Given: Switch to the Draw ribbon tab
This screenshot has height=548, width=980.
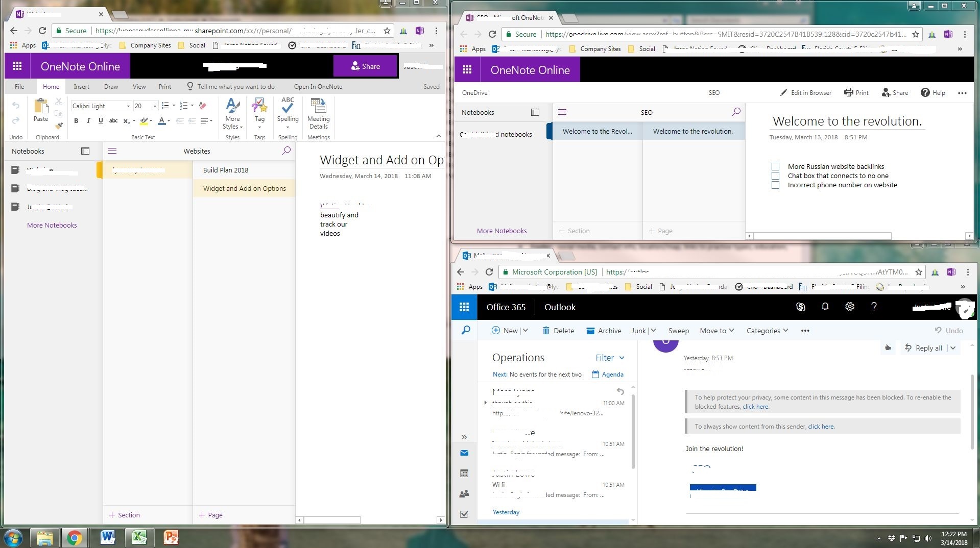Looking at the screenshot, I should [x=111, y=86].
